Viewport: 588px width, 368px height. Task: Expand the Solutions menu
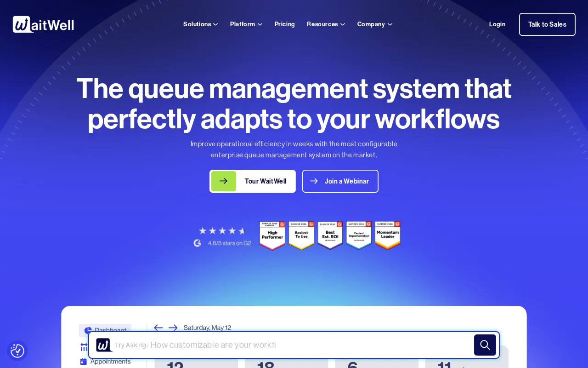(x=200, y=24)
